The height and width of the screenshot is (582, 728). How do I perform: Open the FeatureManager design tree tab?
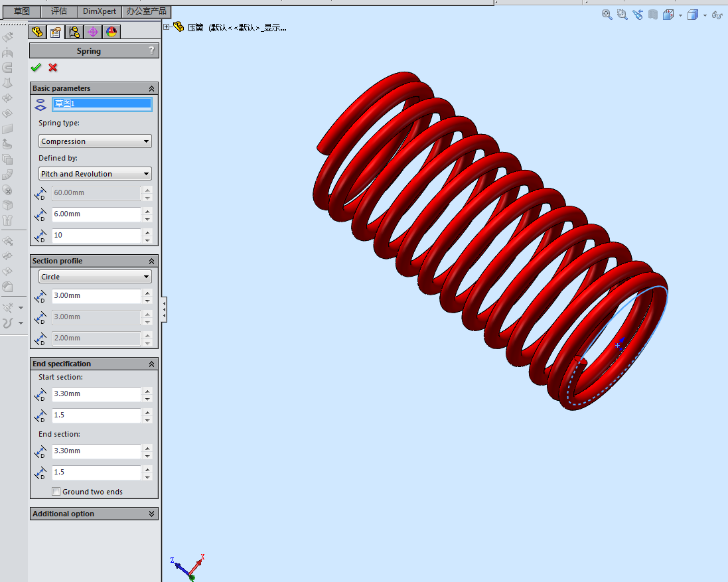37,32
